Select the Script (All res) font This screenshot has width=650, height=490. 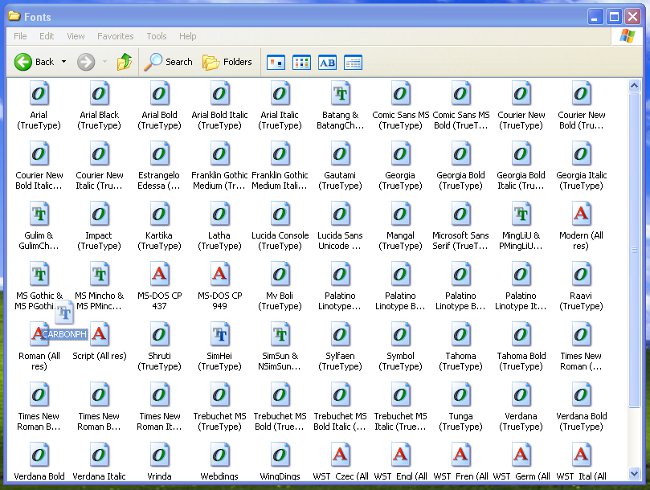pyautogui.click(x=99, y=334)
